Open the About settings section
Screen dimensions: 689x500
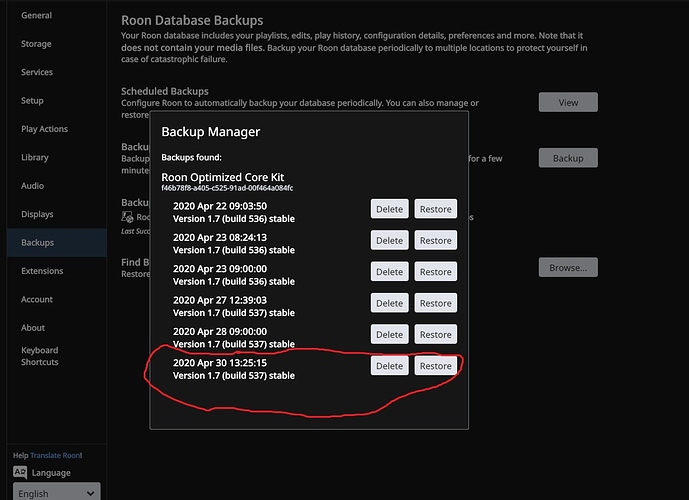33,328
